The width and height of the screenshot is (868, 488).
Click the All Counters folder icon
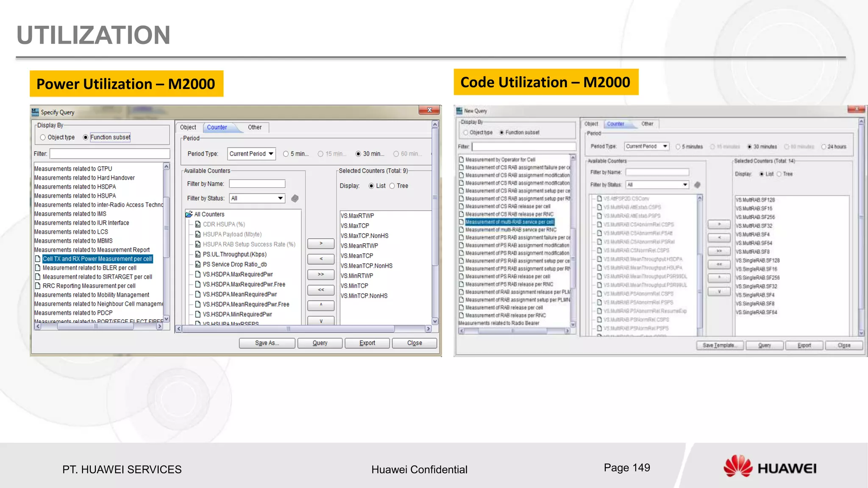pos(189,214)
